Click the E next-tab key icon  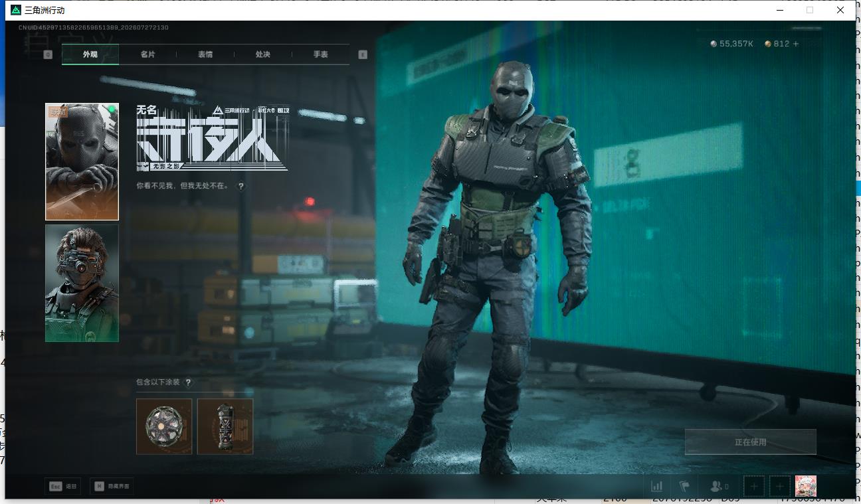coord(363,54)
